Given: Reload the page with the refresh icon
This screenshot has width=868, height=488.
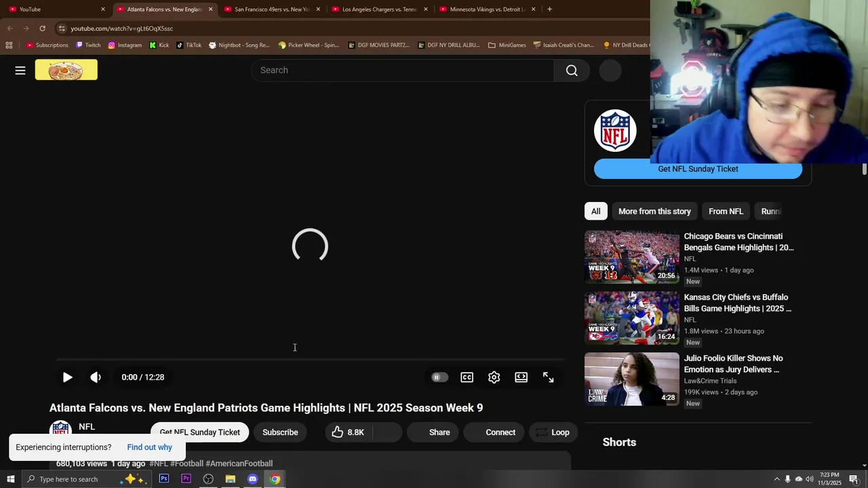Looking at the screenshot, I should pos(42,28).
